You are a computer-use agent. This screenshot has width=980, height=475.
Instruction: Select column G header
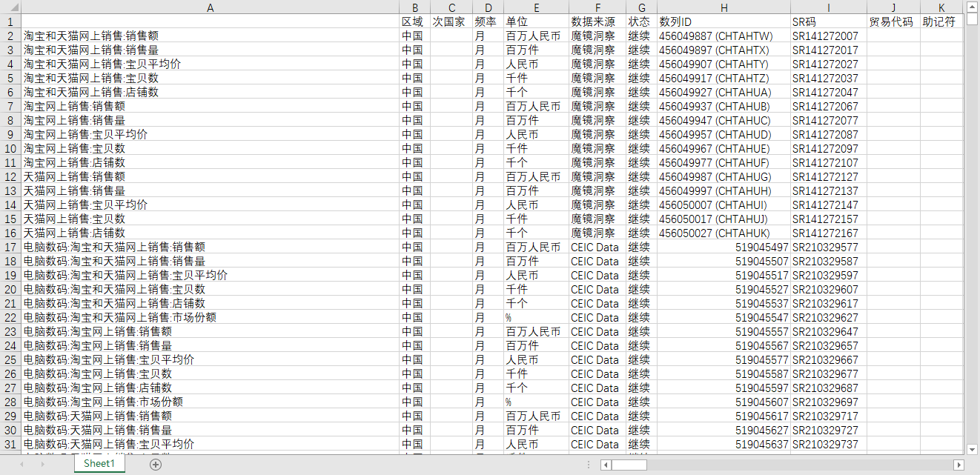641,7
